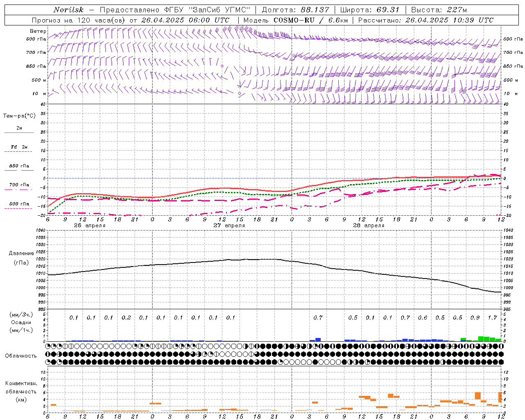
Task: Click the "26 апреля" date label
Action: (89, 226)
